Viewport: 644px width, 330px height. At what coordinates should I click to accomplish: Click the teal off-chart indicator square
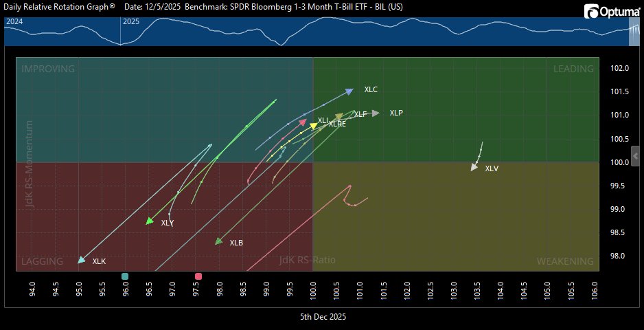pyautogui.click(x=125, y=276)
